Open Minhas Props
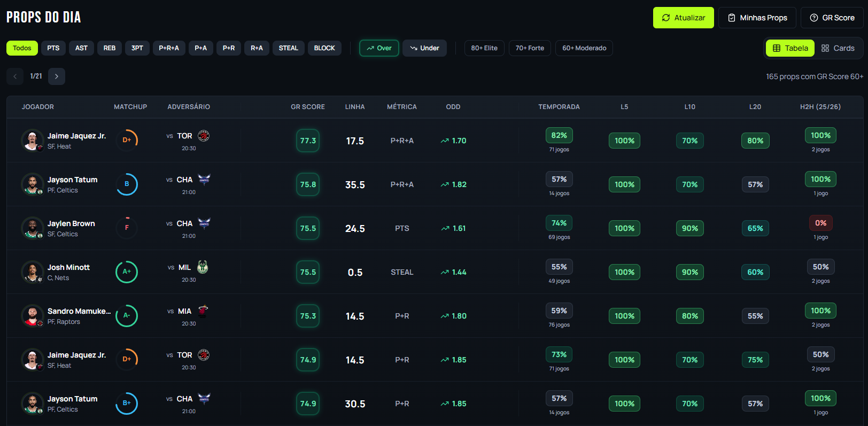The width and height of the screenshot is (868, 426). coord(757,18)
